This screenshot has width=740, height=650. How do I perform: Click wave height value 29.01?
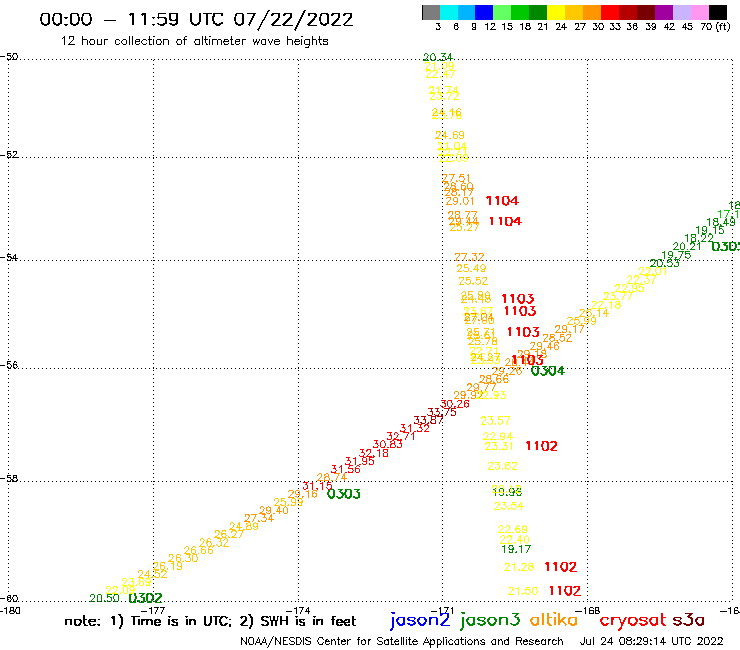coord(460,202)
